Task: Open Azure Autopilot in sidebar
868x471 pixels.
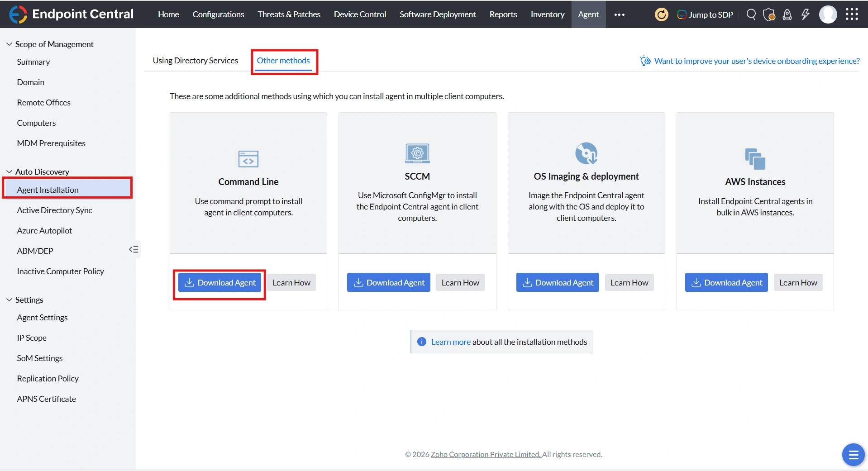Action: (45, 231)
